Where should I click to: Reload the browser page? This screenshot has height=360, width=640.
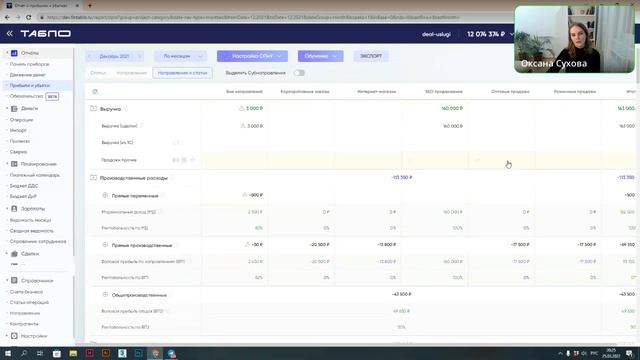[28, 18]
